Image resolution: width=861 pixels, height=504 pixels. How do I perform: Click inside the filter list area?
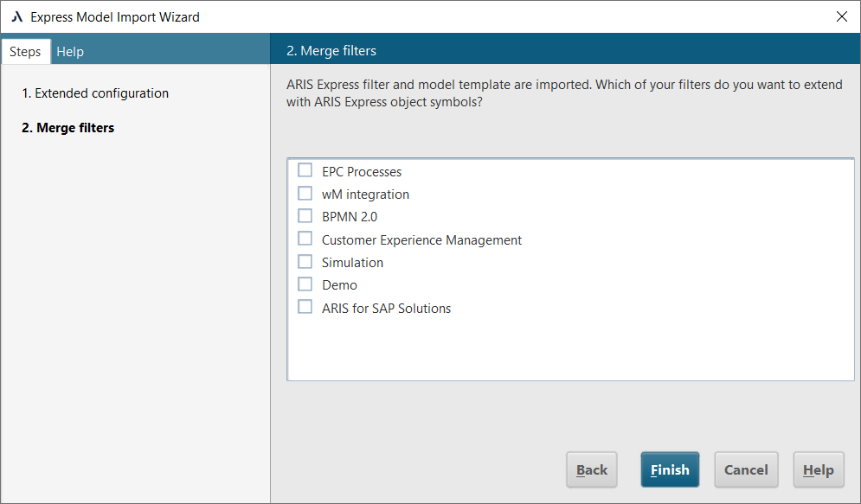(x=569, y=346)
